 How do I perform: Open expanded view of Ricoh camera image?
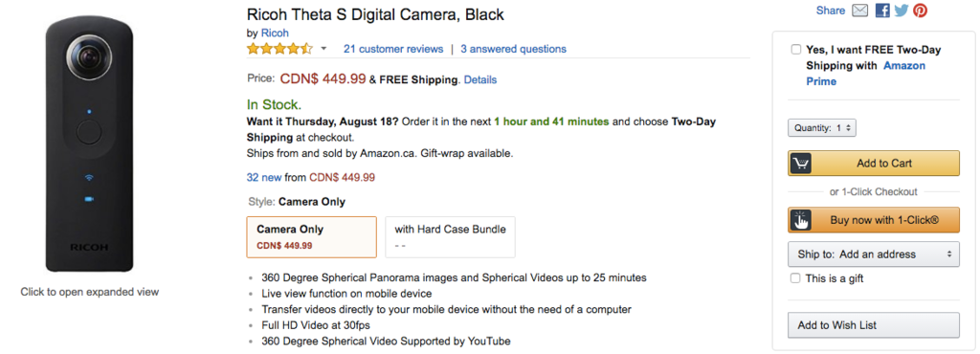89,145
